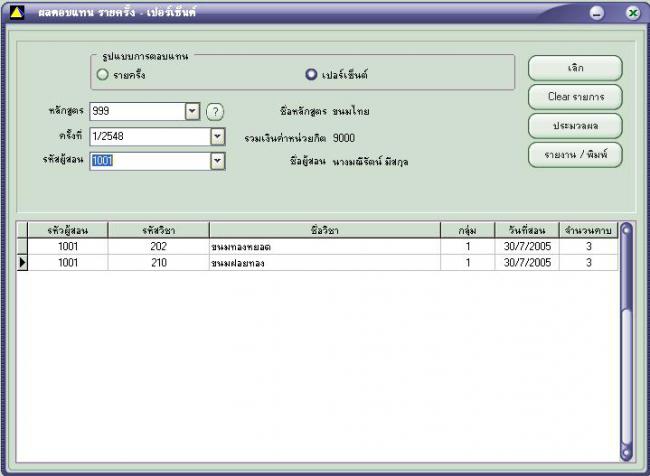Click the วันที่สอน column header

click(527, 231)
